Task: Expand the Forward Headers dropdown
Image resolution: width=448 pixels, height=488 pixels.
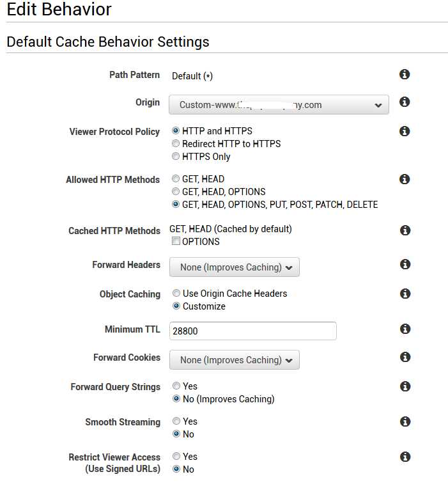Action: coord(234,267)
